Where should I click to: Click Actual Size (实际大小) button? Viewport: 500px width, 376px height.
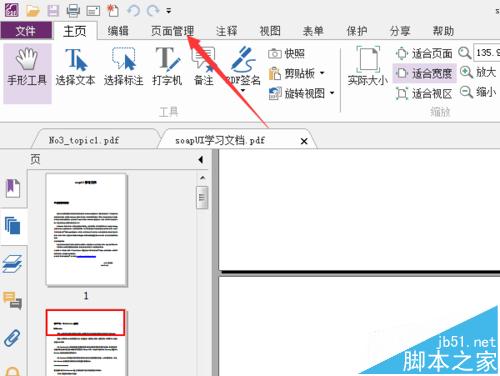pyautogui.click(x=368, y=66)
